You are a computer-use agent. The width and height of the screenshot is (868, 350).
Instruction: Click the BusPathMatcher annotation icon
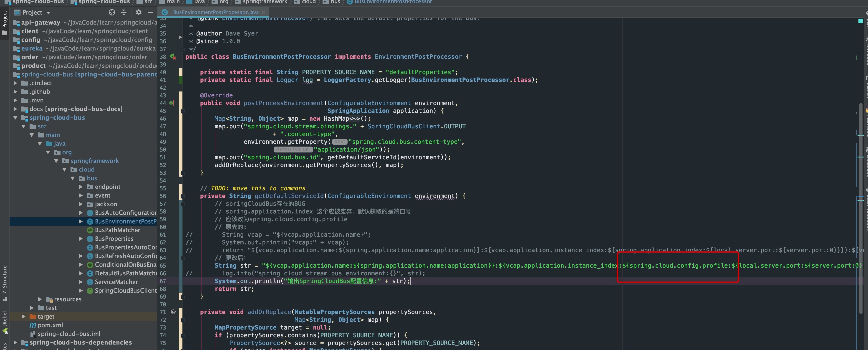90,230
